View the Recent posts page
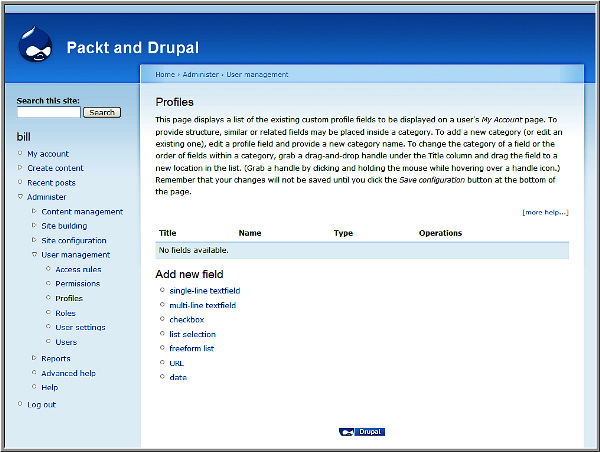This screenshot has width=600, height=452. tap(51, 183)
